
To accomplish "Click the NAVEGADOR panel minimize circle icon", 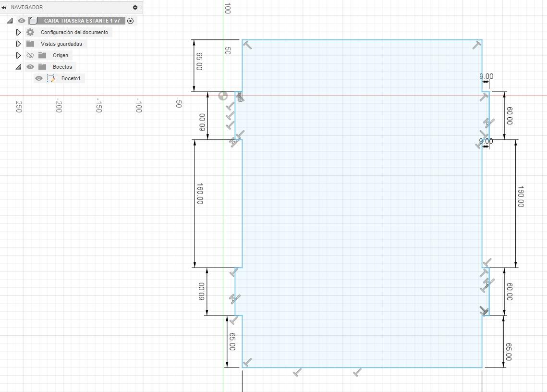I will click(x=135, y=7).
